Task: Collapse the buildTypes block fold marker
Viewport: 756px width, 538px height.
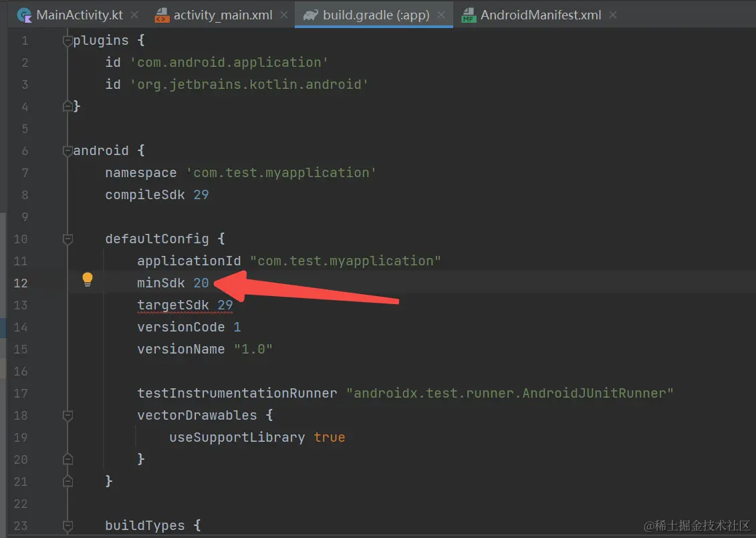Action: 68,526
